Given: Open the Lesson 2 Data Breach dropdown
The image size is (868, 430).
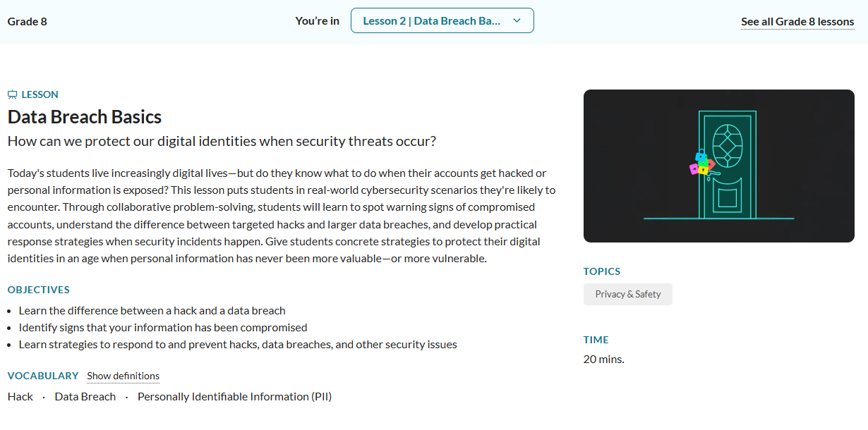Looking at the screenshot, I should tap(442, 20).
